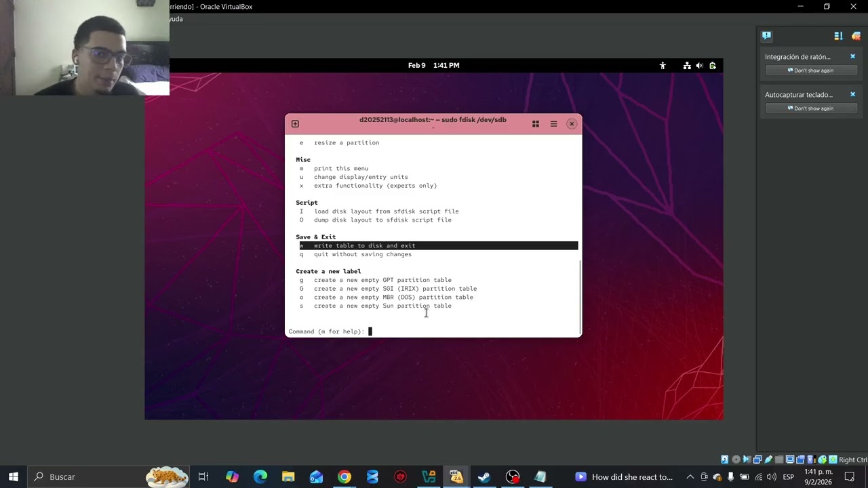Open Windows Start menu
Image resolution: width=868 pixels, height=488 pixels.
tap(13, 476)
